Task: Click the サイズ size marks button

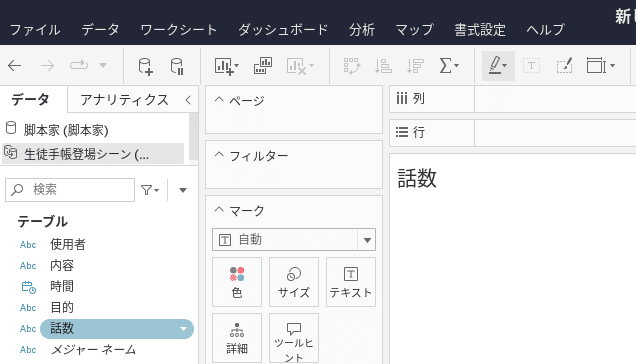Action: click(294, 282)
